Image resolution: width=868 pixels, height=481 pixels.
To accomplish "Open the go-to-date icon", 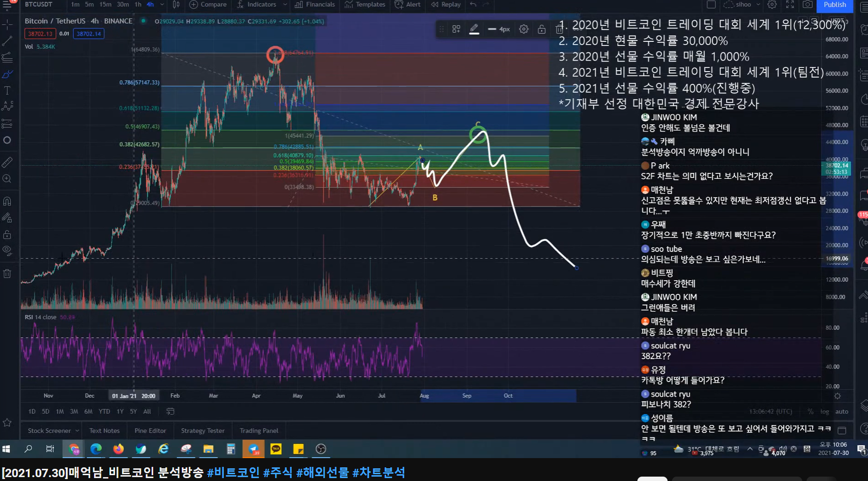I will click(x=170, y=411).
